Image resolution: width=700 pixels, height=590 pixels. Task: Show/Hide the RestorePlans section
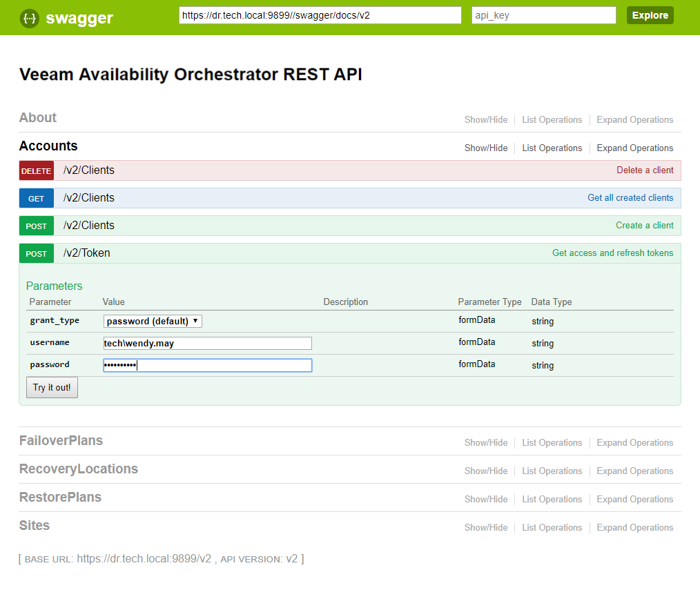click(x=486, y=499)
